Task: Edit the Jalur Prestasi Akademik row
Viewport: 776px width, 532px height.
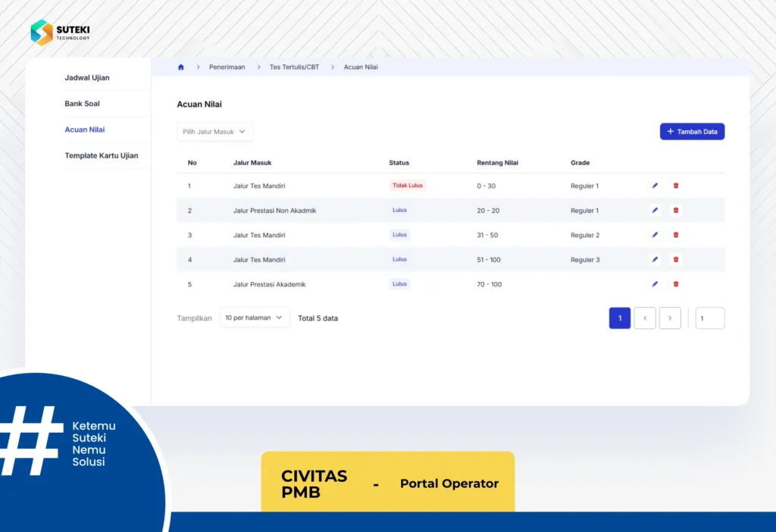Action: 655,284
